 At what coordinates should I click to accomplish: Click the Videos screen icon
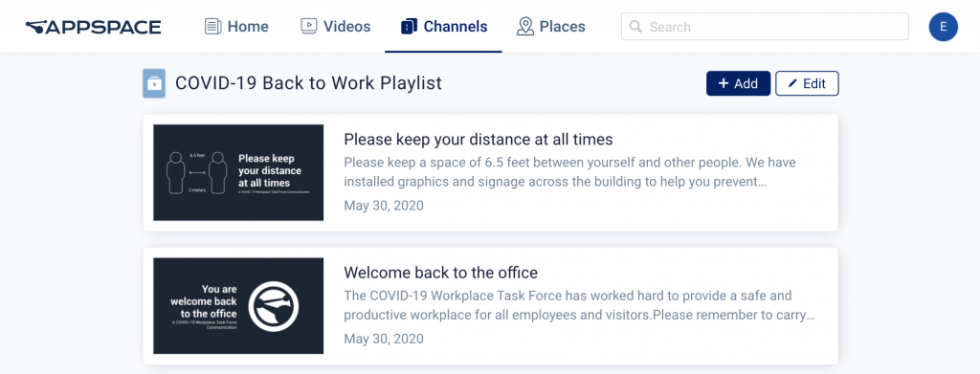tap(309, 26)
